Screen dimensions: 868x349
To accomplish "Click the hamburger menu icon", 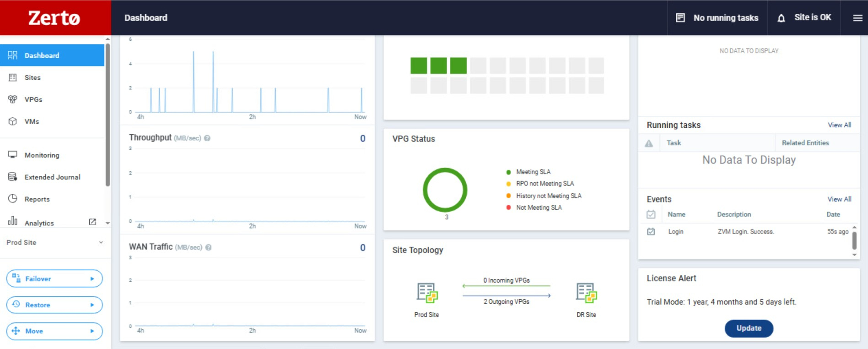I will click(x=857, y=18).
